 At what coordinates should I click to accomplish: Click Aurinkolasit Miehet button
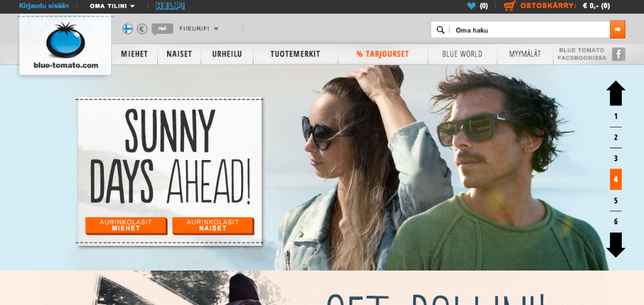[x=125, y=225]
